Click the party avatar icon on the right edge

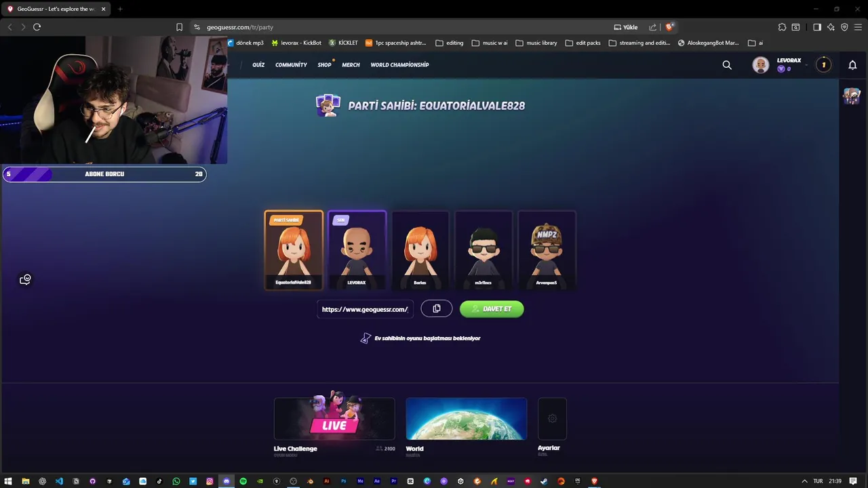[852, 96]
